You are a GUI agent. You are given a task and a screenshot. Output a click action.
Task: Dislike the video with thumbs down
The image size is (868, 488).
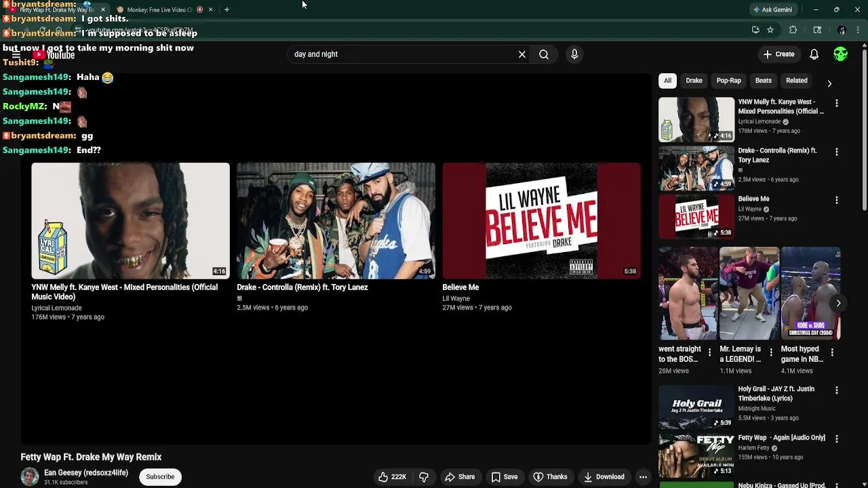point(424,476)
